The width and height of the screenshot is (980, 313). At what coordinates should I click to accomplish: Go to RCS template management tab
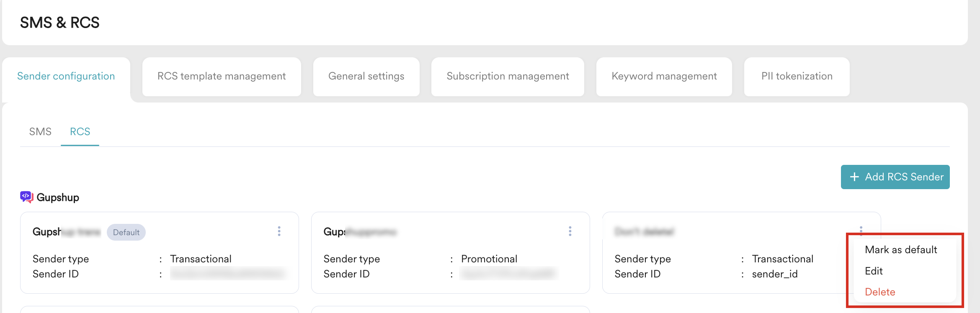coord(222,77)
